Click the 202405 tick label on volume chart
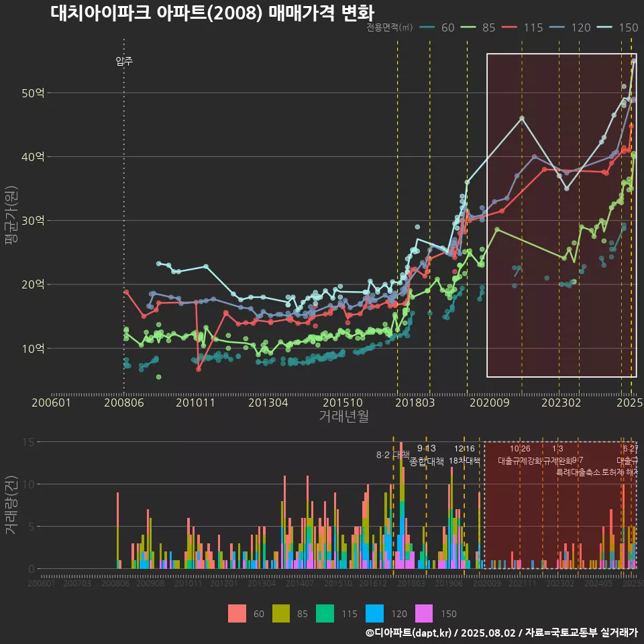The image size is (644, 644). click(x=598, y=583)
